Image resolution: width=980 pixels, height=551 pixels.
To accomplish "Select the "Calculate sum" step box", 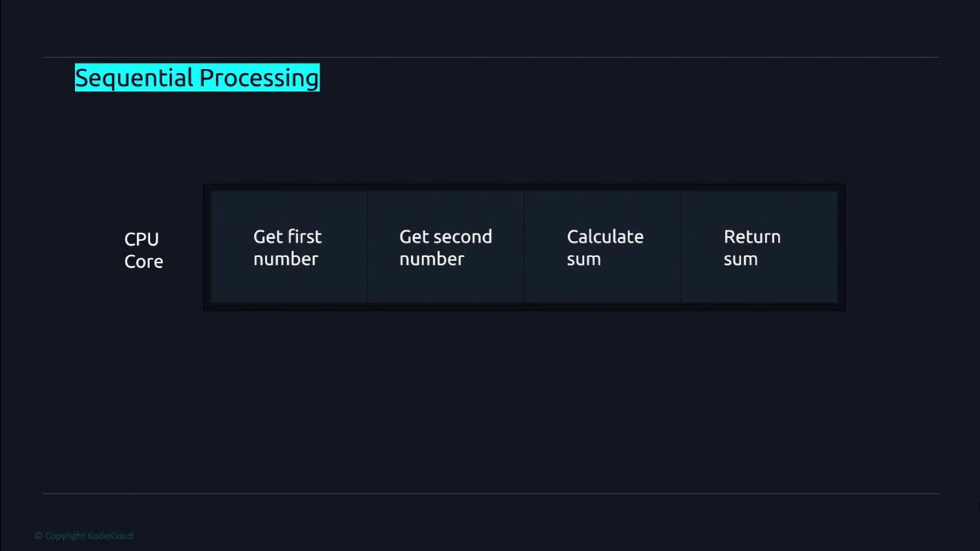I will (603, 247).
